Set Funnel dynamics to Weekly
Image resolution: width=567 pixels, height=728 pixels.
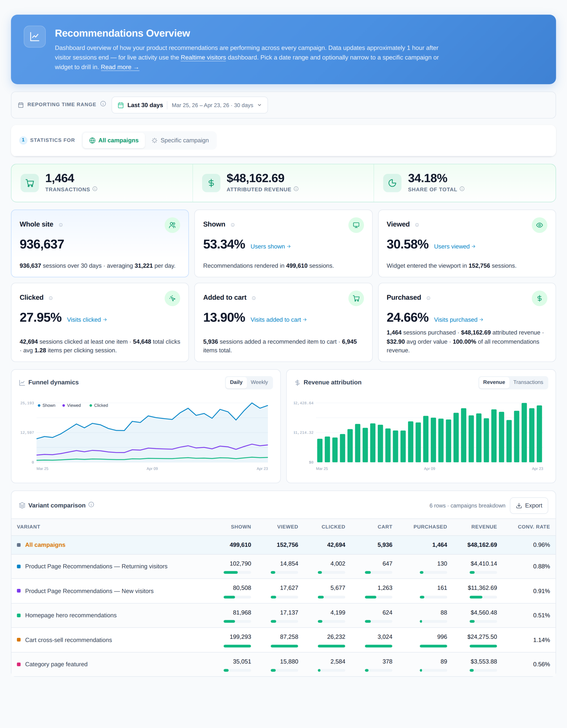[x=259, y=382]
